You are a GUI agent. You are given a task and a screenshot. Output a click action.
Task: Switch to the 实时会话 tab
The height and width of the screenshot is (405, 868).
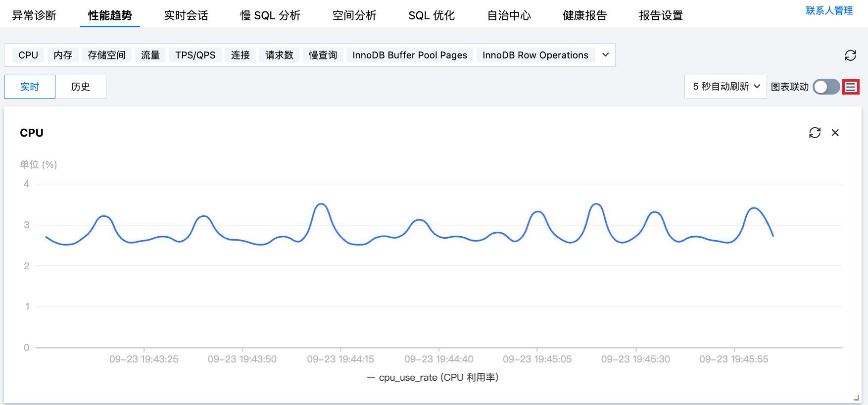[186, 15]
